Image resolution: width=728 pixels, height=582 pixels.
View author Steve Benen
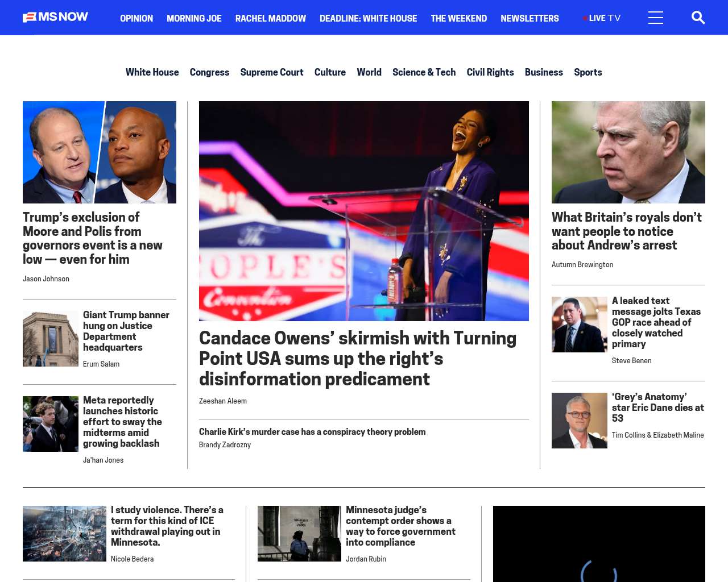click(x=632, y=360)
